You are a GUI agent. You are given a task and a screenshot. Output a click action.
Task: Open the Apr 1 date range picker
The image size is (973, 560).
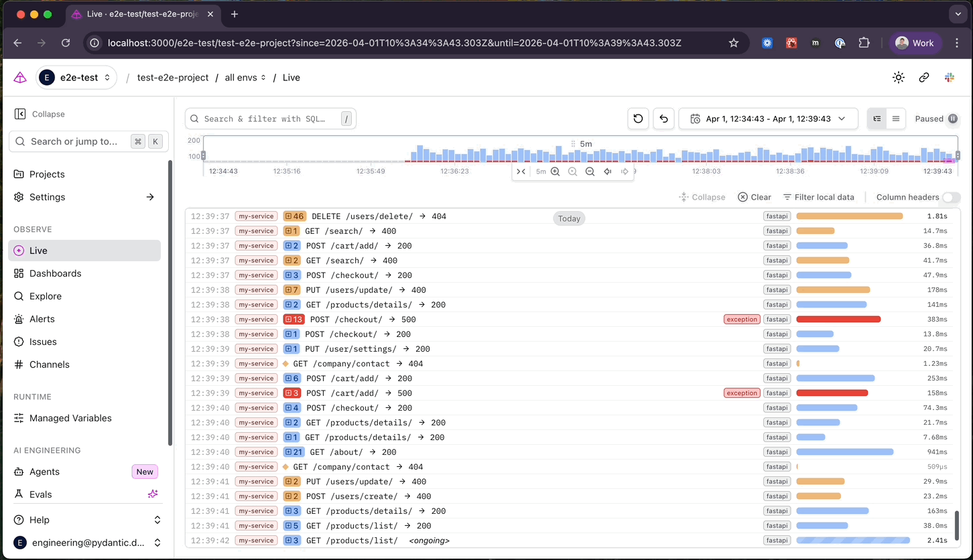(x=767, y=119)
